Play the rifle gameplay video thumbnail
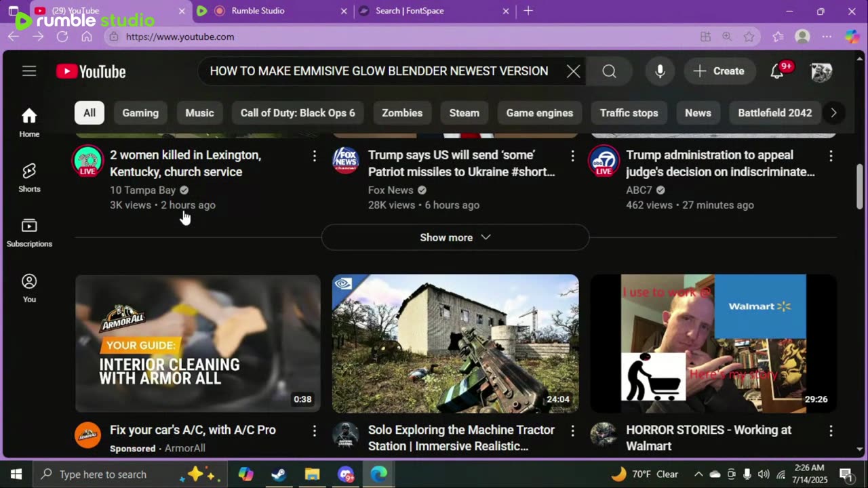This screenshot has width=868, height=488. coord(455,343)
